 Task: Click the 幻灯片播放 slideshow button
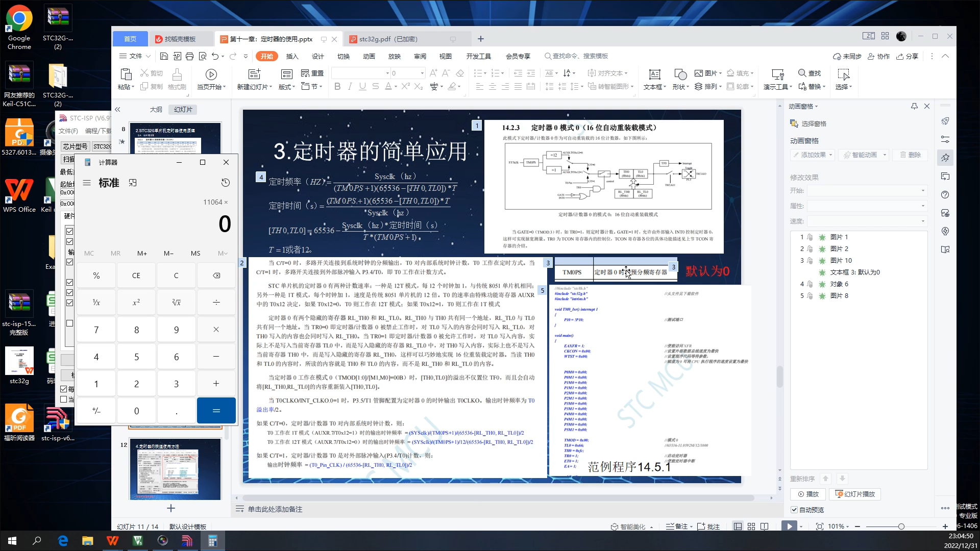click(x=855, y=494)
